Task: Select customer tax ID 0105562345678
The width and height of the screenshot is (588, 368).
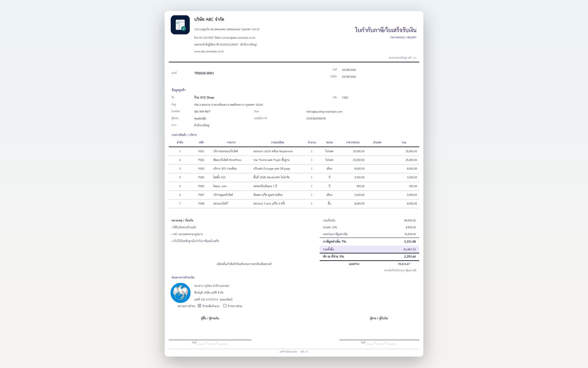Action: tap(316, 118)
